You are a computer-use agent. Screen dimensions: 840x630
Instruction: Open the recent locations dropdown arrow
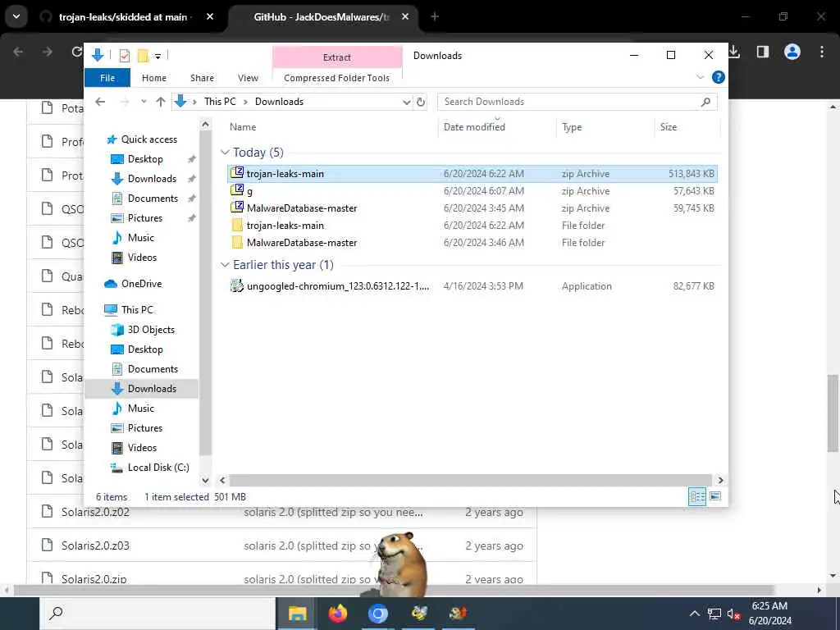(x=144, y=101)
